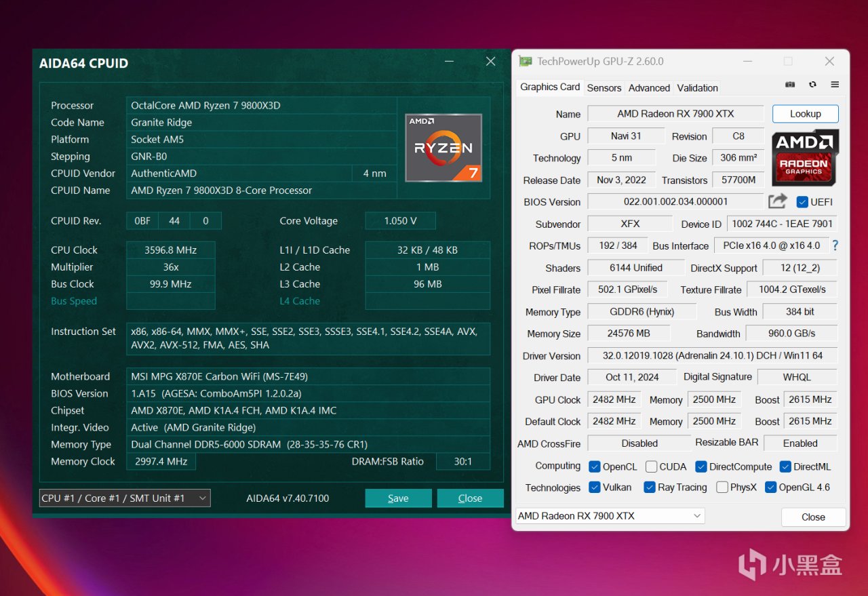
Task: Click the Digital Signature WHQL field
Action: tap(797, 377)
